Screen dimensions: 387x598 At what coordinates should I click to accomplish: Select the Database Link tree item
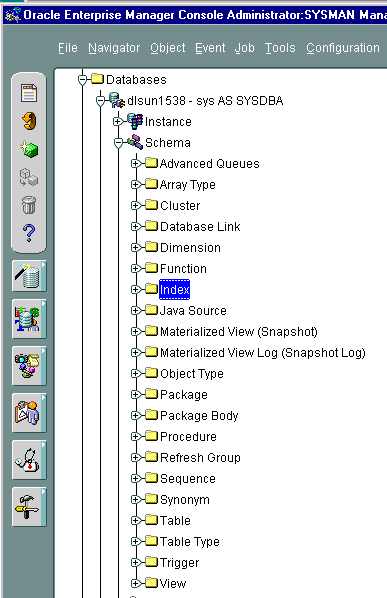(x=200, y=227)
